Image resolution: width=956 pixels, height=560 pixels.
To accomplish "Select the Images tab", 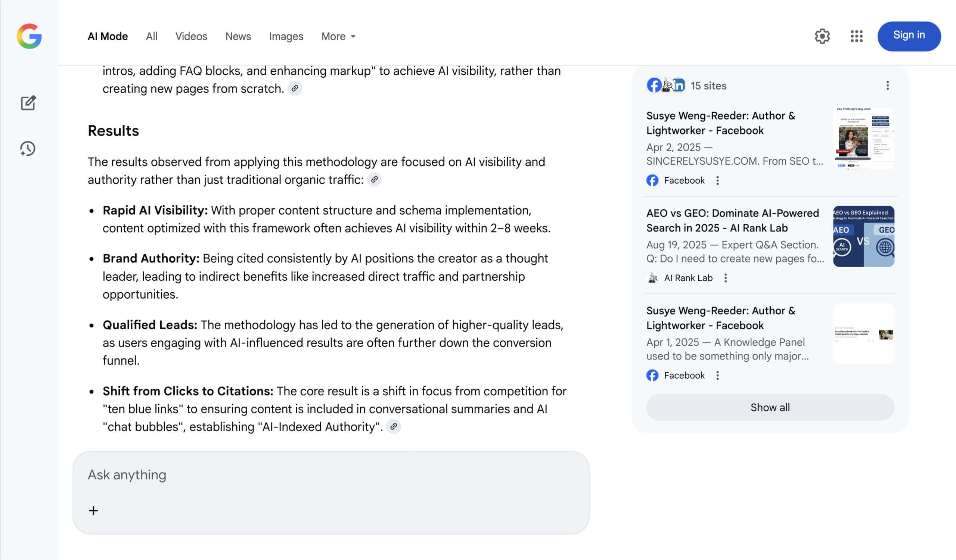I will [286, 36].
